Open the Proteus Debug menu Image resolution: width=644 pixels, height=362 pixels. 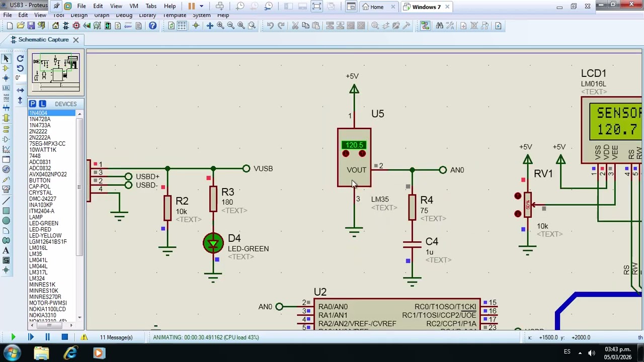124,16
